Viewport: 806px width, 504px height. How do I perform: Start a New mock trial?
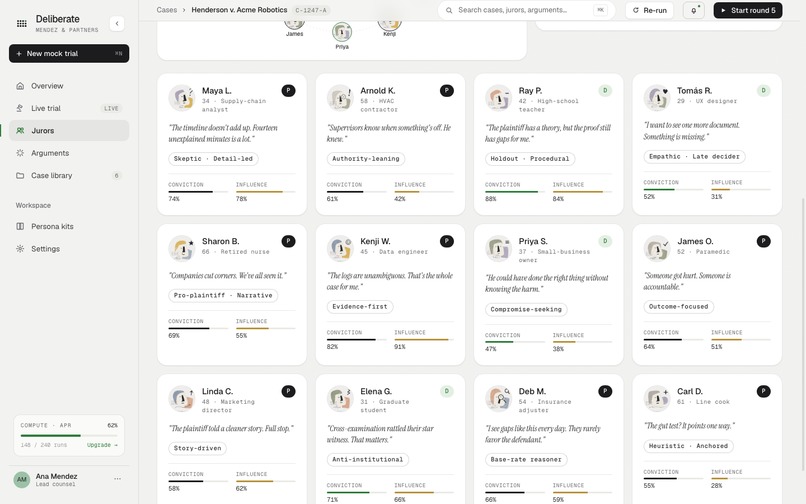click(69, 53)
